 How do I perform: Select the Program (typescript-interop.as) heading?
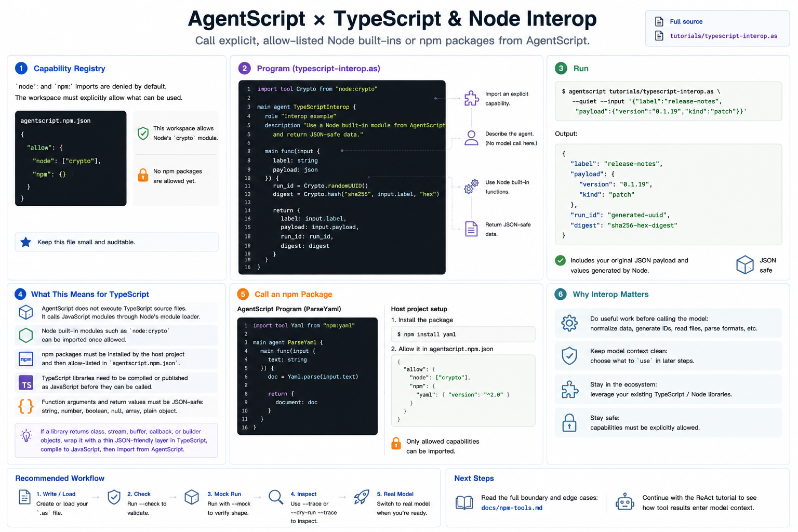(x=318, y=69)
